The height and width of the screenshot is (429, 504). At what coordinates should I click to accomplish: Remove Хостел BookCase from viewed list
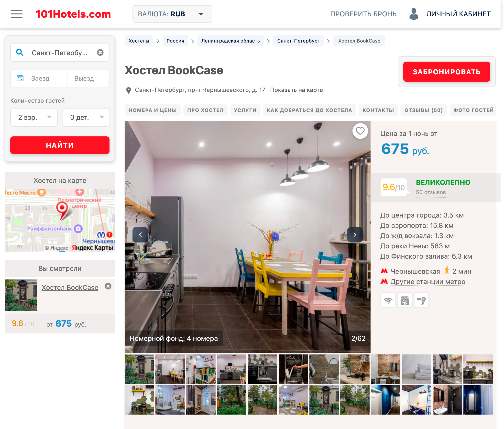(108, 286)
